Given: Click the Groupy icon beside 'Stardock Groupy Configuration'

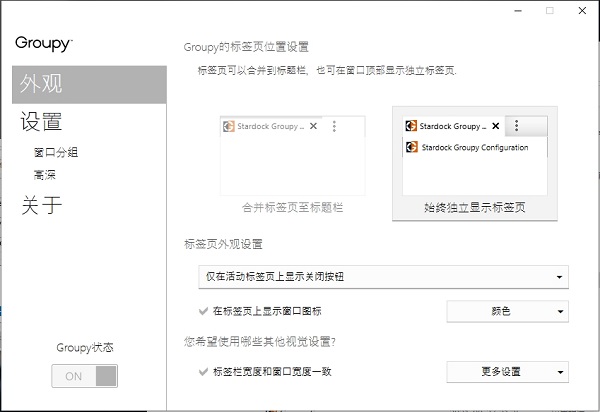Looking at the screenshot, I should pyautogui.click(x=411, y=147).
